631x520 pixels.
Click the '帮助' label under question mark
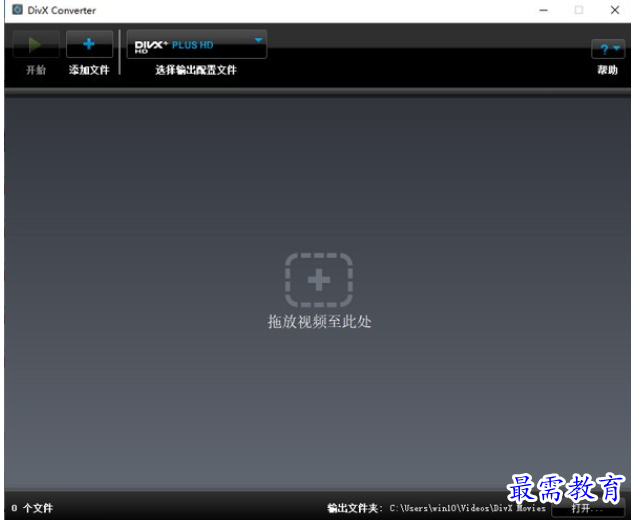pyautogui.click(x=607, y=70)
